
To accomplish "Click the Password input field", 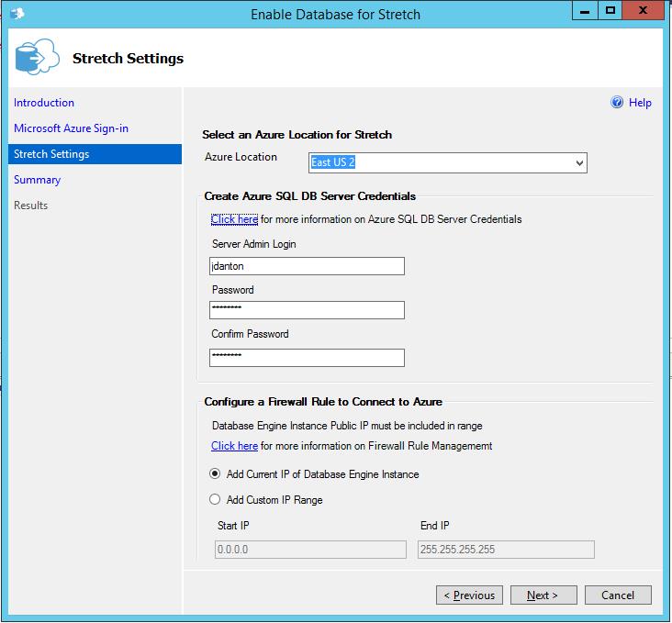I will pyautogui.click(x=307, y=310).
